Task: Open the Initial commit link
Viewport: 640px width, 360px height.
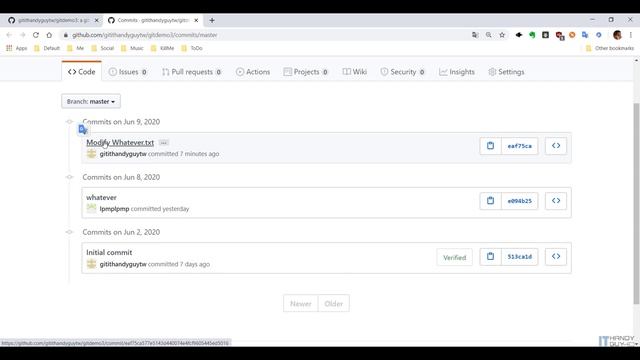Action: [x=109, y=252]
